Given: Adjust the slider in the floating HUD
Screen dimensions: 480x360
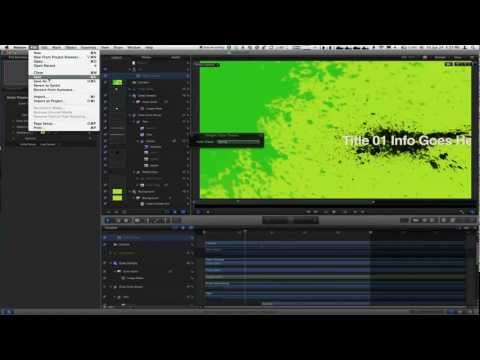Looking at the screenshot, I should pos(238,142).
